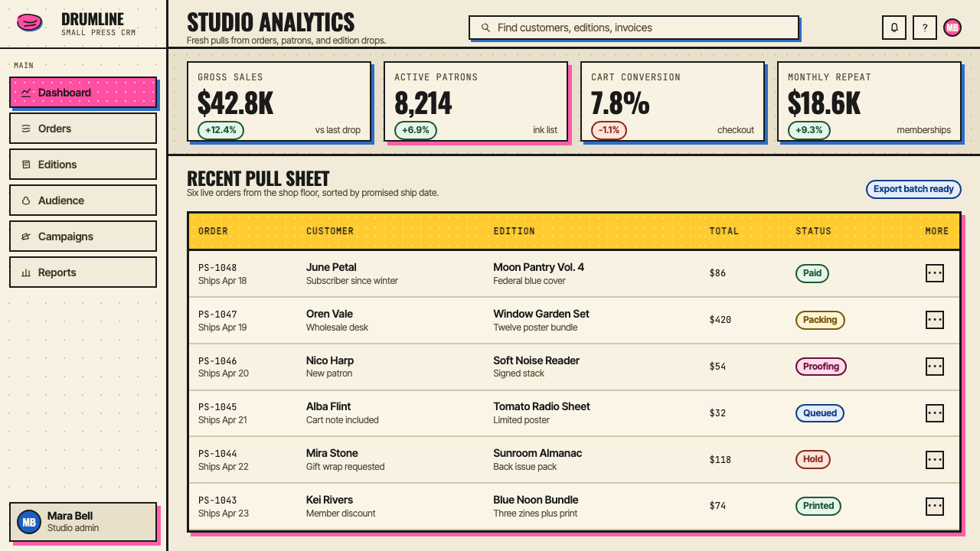Open the Campaigns section
This screenshot has height=551, width=980.
pos(83,236)
